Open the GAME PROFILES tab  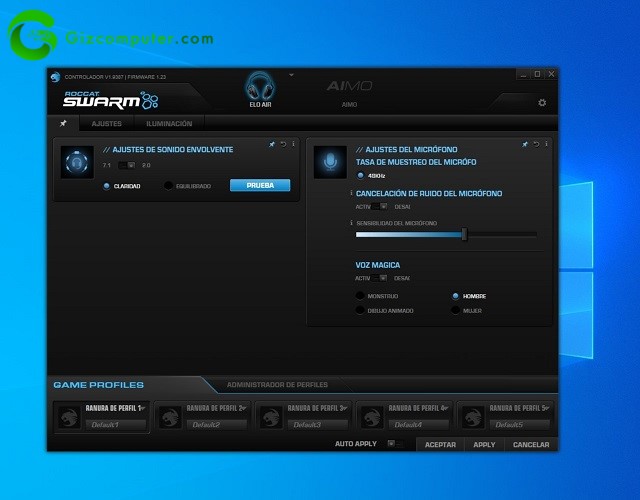98,385
